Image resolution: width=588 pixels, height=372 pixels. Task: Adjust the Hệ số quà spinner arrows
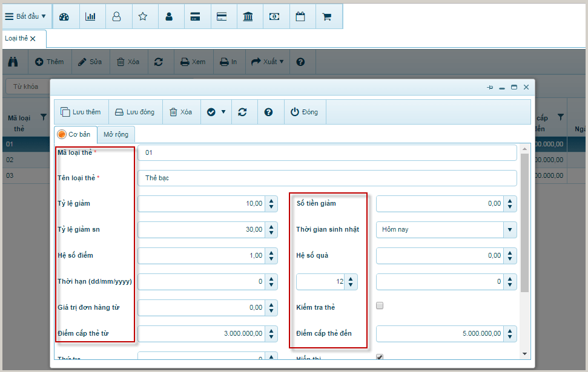510,256
